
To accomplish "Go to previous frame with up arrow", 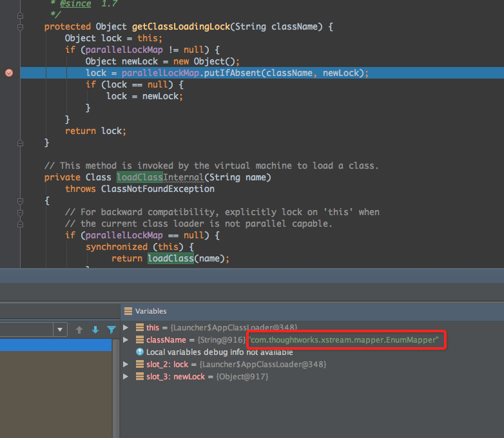I will coord(79,330).
